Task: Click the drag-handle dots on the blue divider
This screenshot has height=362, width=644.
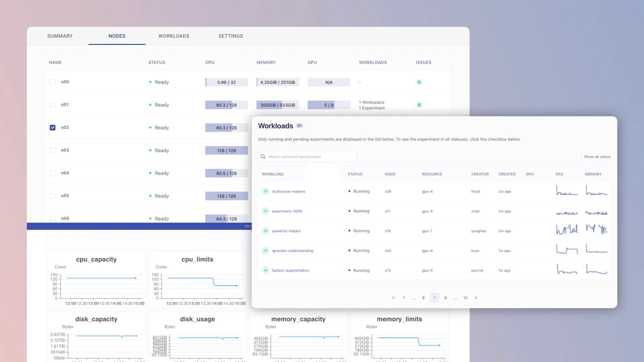Action: coord(248,226)
